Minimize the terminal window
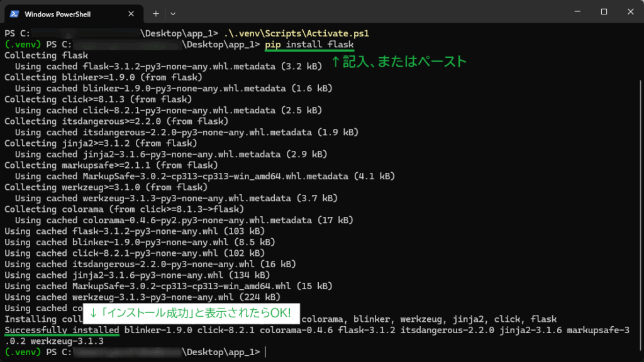The image size is (644, 362). click(577, 11)
